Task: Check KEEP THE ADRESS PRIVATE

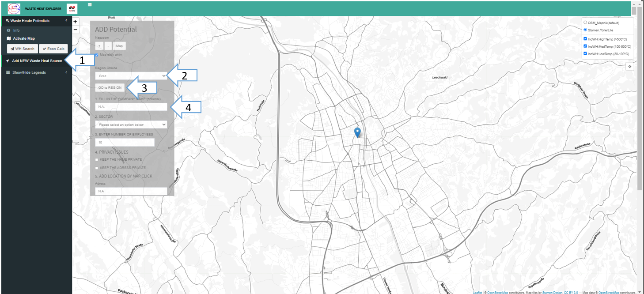Action: coord(97,168)
